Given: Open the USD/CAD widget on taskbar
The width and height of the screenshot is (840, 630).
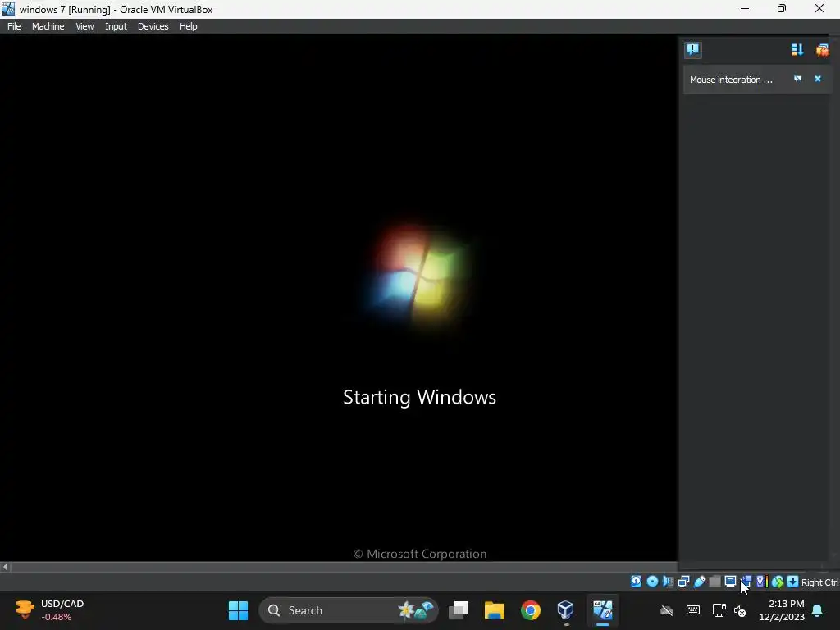Looking at the screenshot, I should 49,610.
